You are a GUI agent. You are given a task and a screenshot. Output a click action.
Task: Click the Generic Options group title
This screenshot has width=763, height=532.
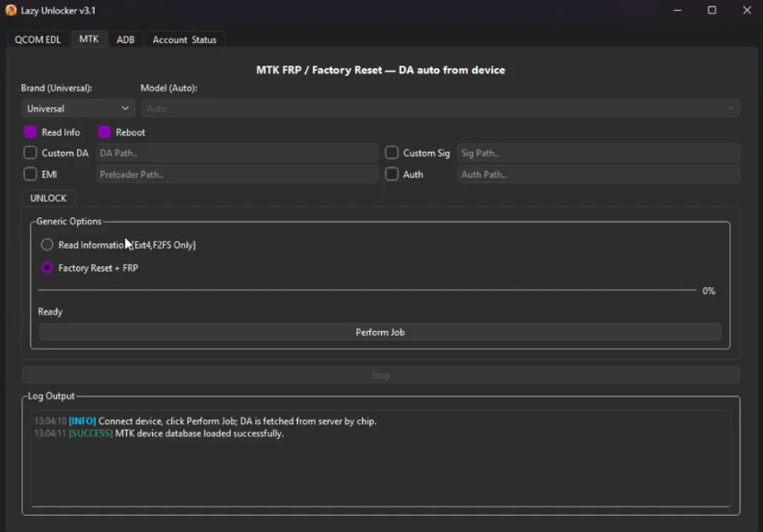click(69, 221)
